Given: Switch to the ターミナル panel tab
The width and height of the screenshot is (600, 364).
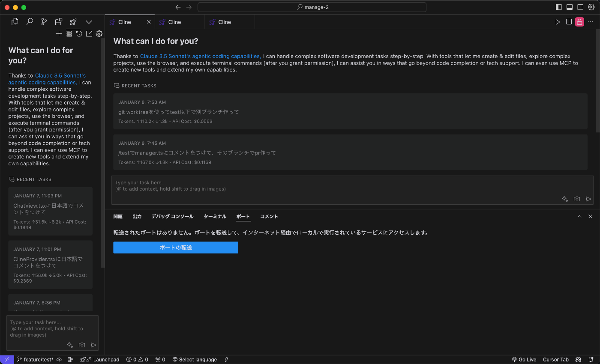Looking at the screenshot, I should 215,216.
